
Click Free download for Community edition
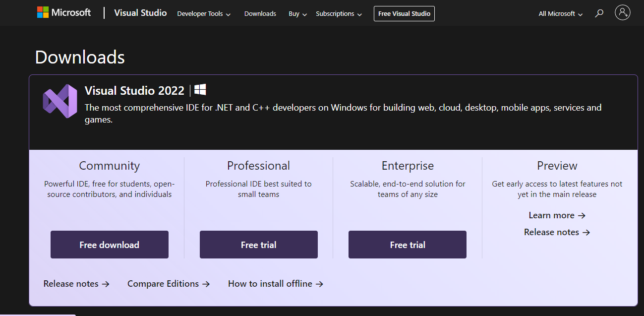(x=110, y=245)
